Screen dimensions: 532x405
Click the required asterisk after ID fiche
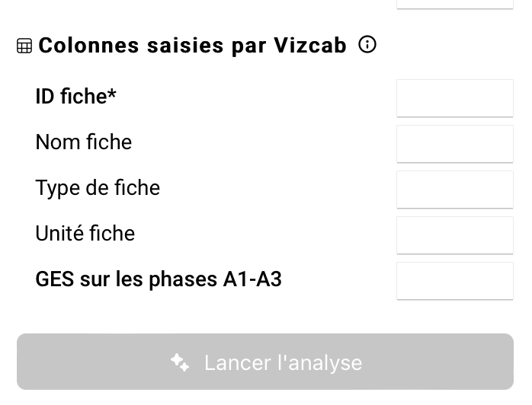[112, 94]
